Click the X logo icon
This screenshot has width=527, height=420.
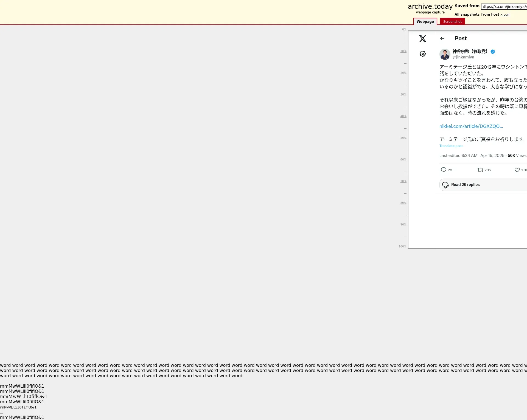tap(422, 39)
